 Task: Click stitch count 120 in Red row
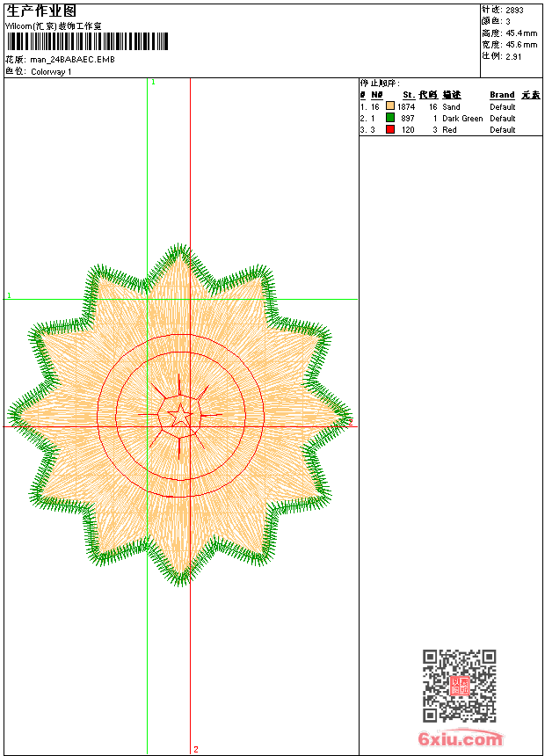(408, 130)
